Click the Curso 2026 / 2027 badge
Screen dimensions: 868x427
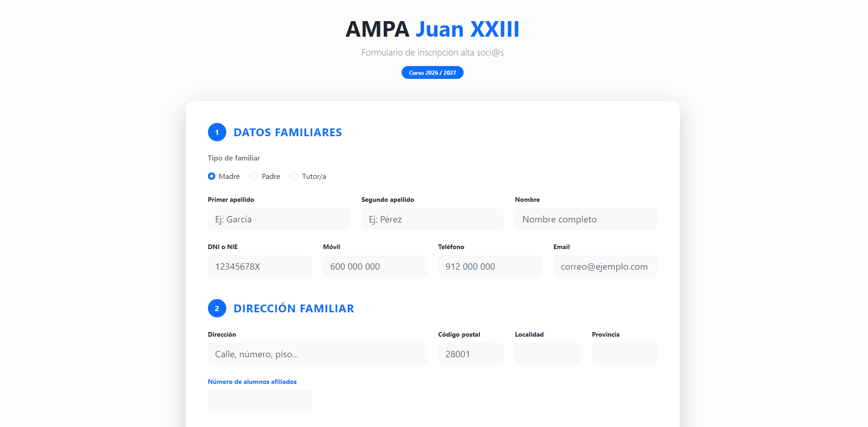[432, 72]
